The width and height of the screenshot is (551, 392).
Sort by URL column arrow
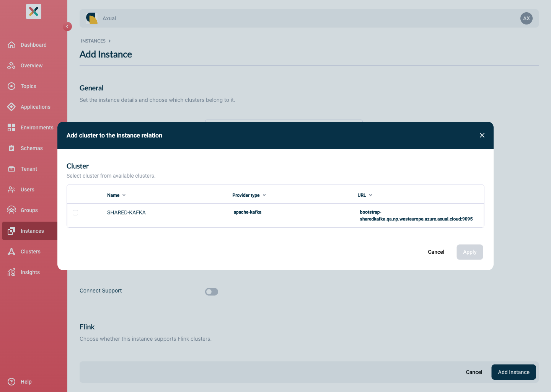click(x=370, y=195)
